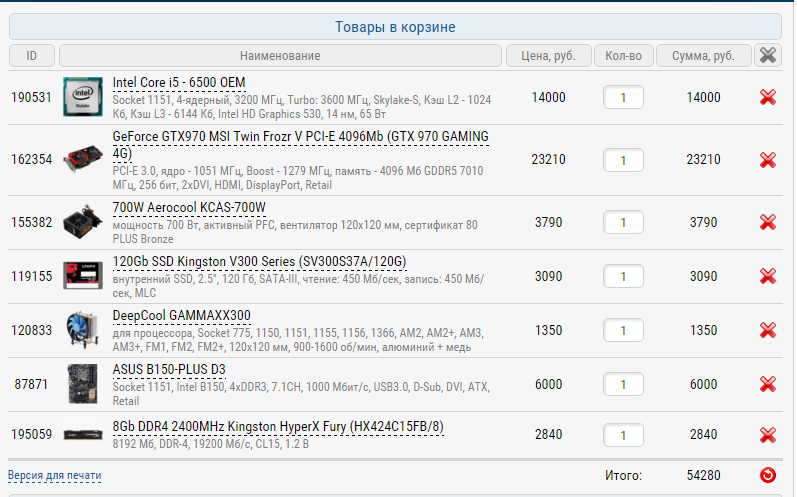Click the Цена, руб. column header
797x497 pixels.
[x=548, y=55]
